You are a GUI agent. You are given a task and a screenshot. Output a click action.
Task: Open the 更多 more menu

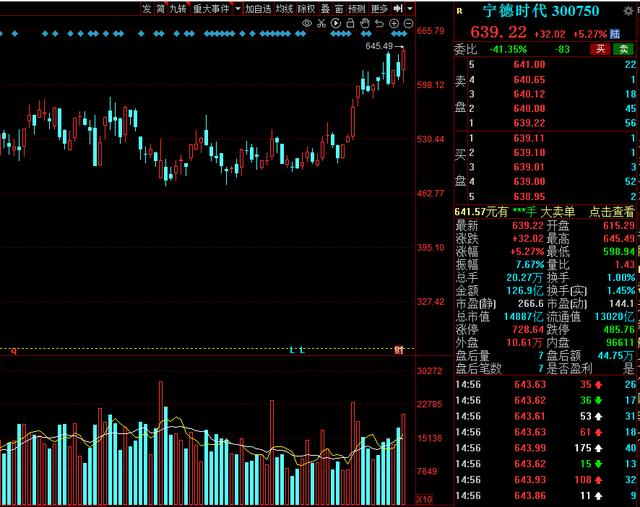pos(379,9)
